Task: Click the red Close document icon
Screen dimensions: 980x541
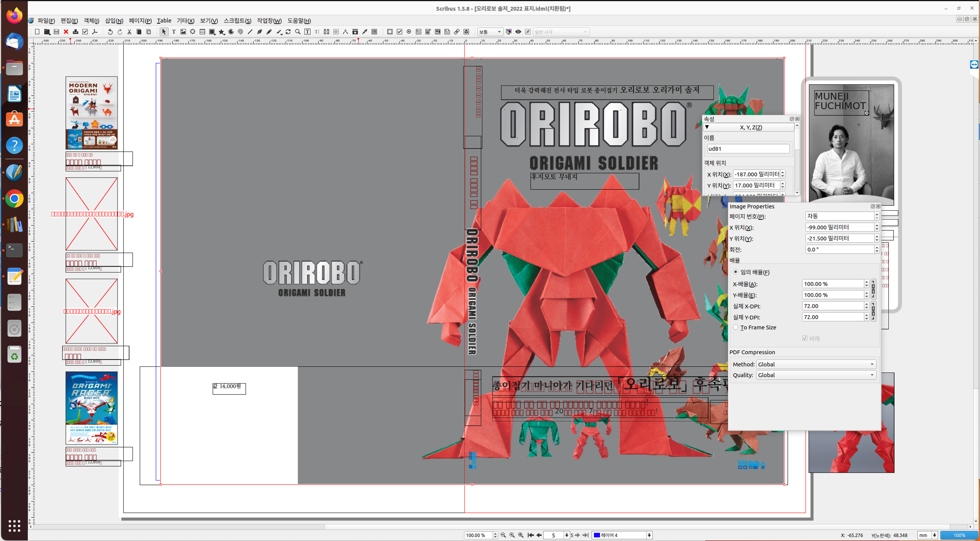Action: click(66, 32)
